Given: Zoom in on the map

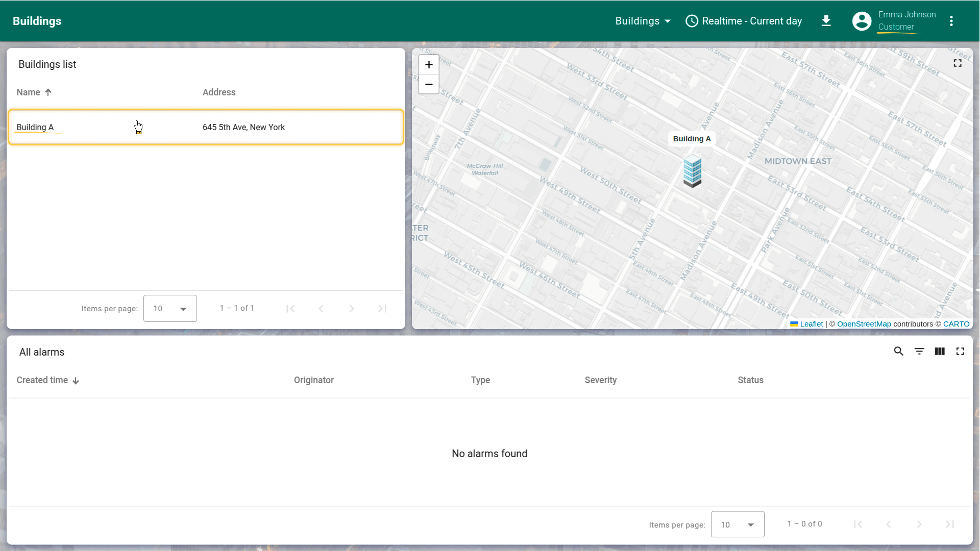Looking at the screenshot, I should 429,65.
